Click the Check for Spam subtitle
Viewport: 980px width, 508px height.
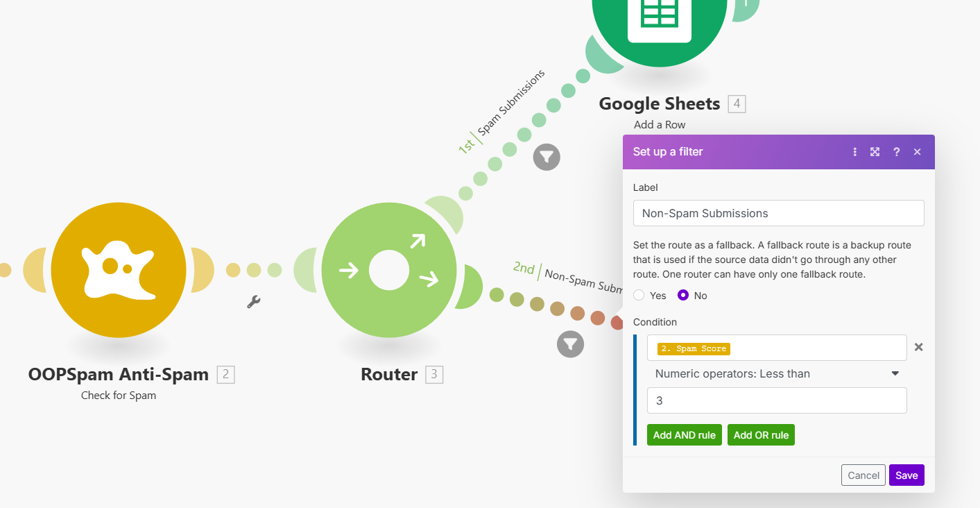coord(119,396)
